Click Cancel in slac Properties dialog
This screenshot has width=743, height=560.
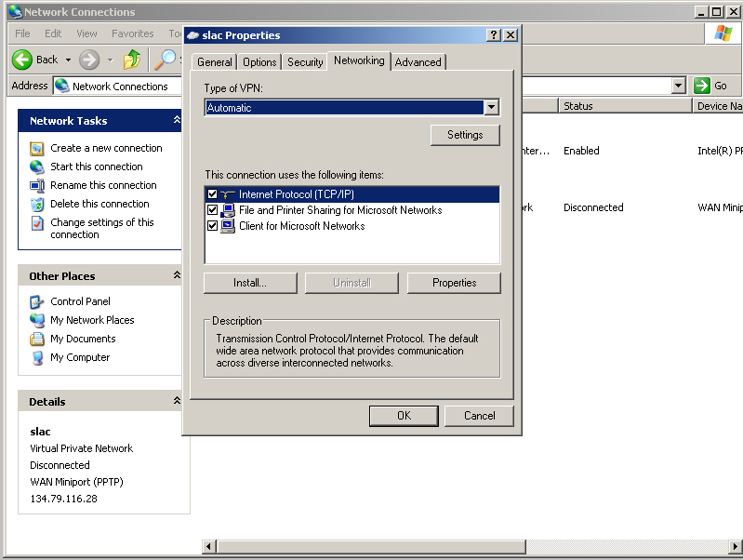(x=479, y=416)
